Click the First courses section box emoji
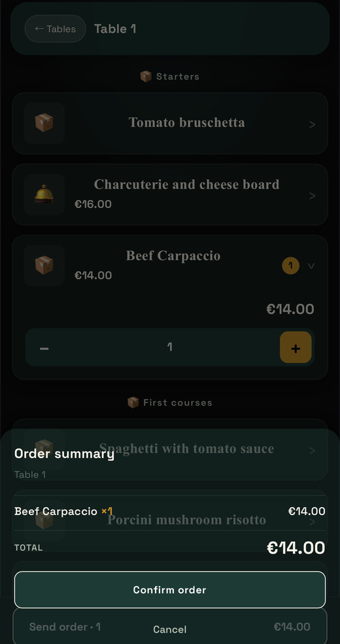340x644 pixels. pos(133,402)
